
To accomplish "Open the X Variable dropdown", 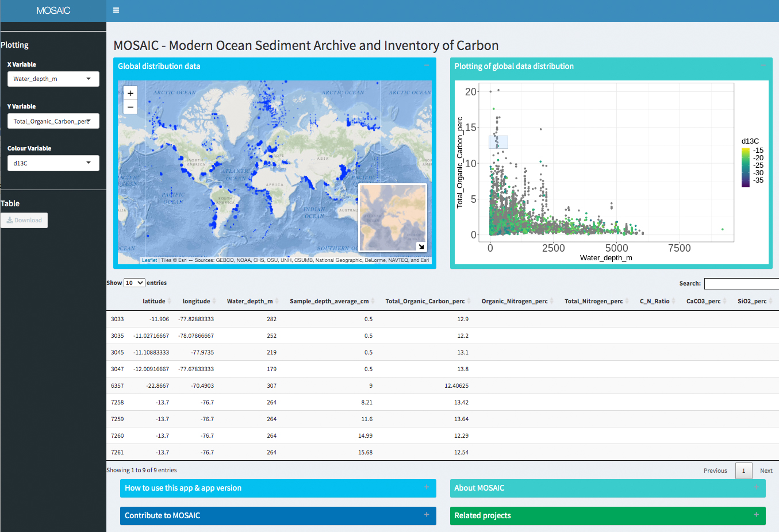I will (53, 79).
